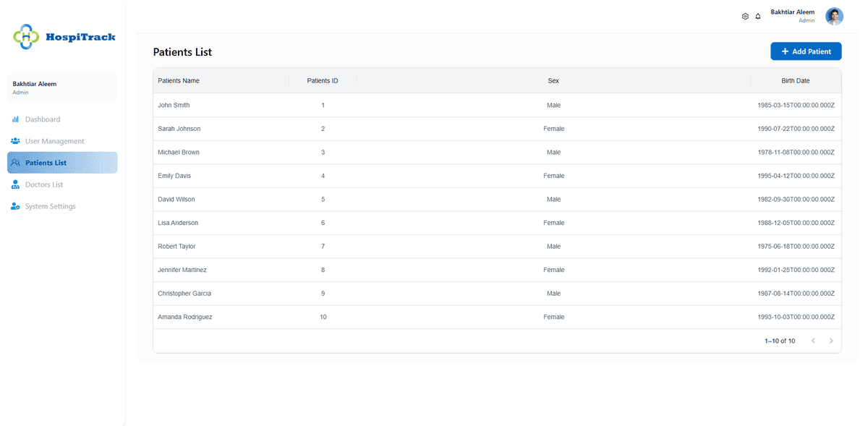The image size is (868, 426).
Task: Click Patients List page heading
Action: [182, 52]
